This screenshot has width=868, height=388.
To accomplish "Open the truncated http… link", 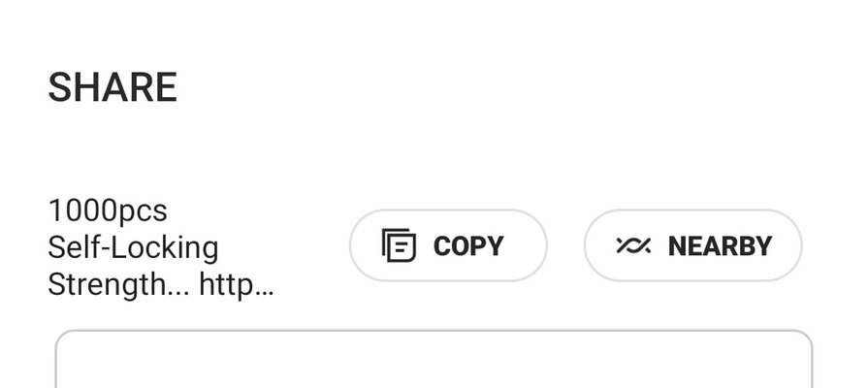I will point(237,286).
